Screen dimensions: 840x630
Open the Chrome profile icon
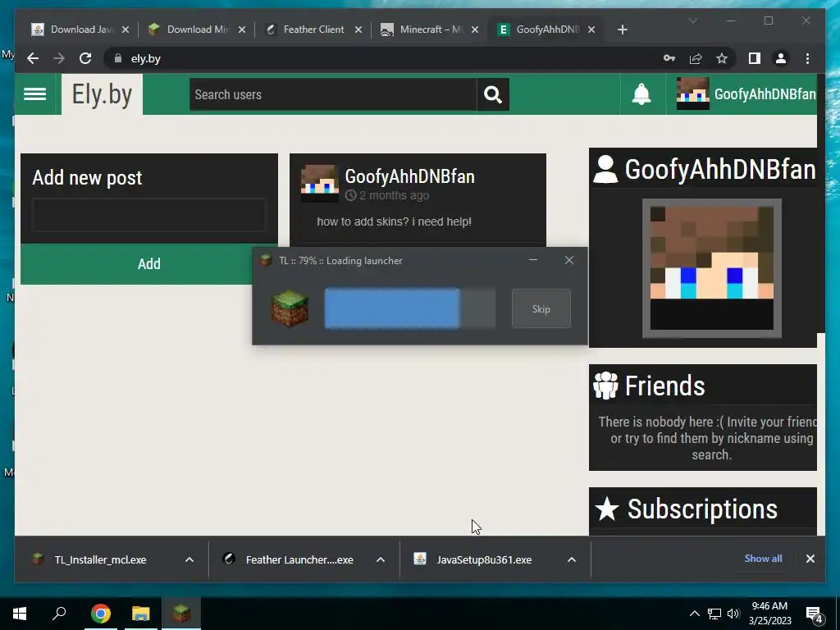click(781, 58)
